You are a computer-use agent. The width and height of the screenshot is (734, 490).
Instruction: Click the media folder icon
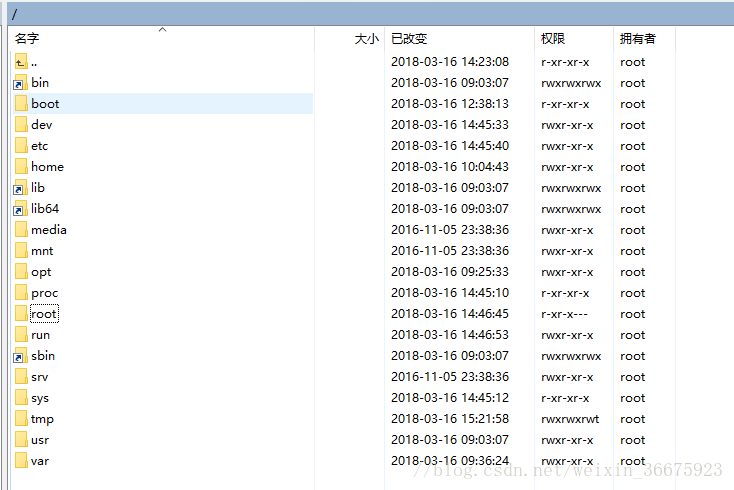click(21, 230)
